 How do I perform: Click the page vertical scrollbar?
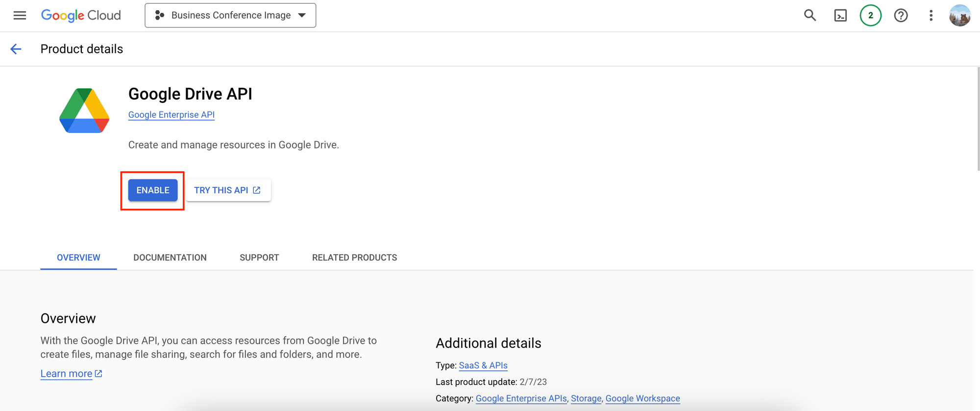click(978, 119)
